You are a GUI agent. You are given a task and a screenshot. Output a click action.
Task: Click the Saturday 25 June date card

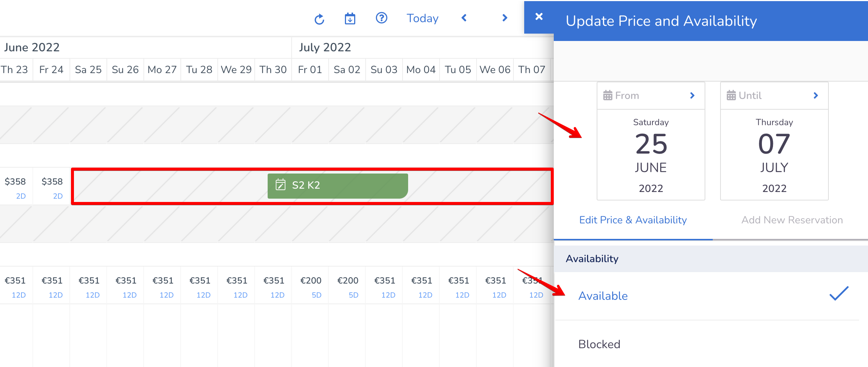[x=651, y=155]
